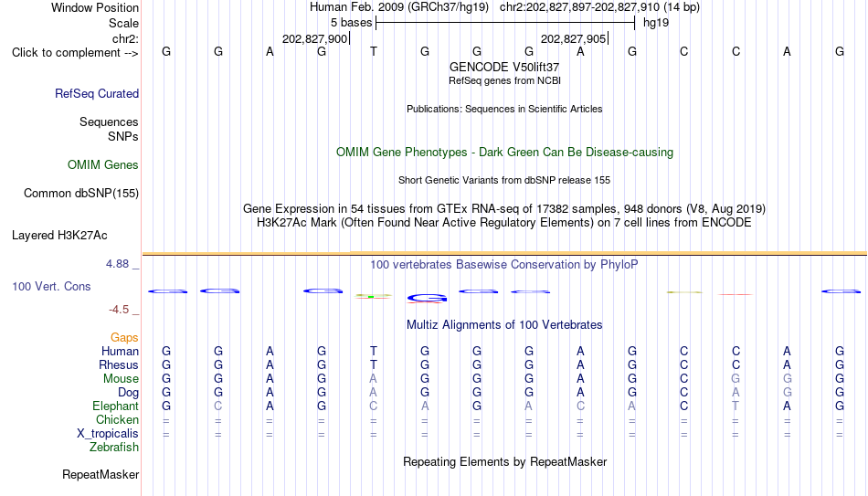
Task: Click the 202,827,900 position marker
Action: (314, 38)
